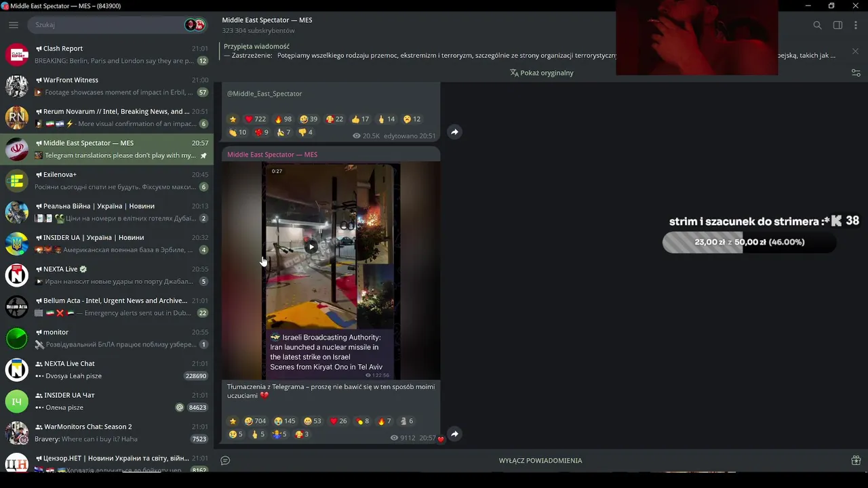The width and height of the screenshot is (868, 488).
Task: Open the NEXTA Live channel
Action: [x=106, y=275]
